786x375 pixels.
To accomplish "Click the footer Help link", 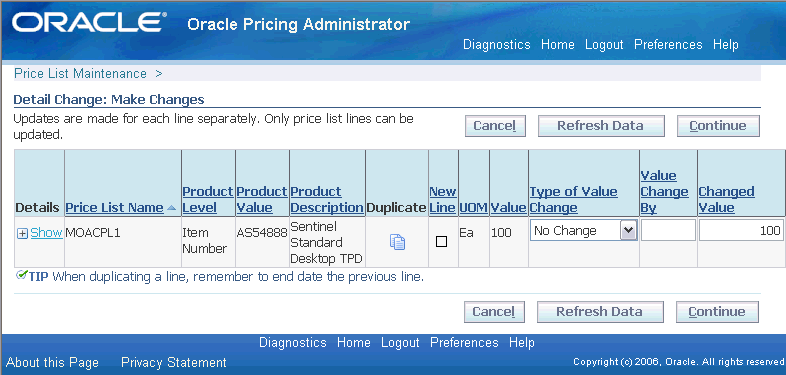I will (x=521, y=343).
